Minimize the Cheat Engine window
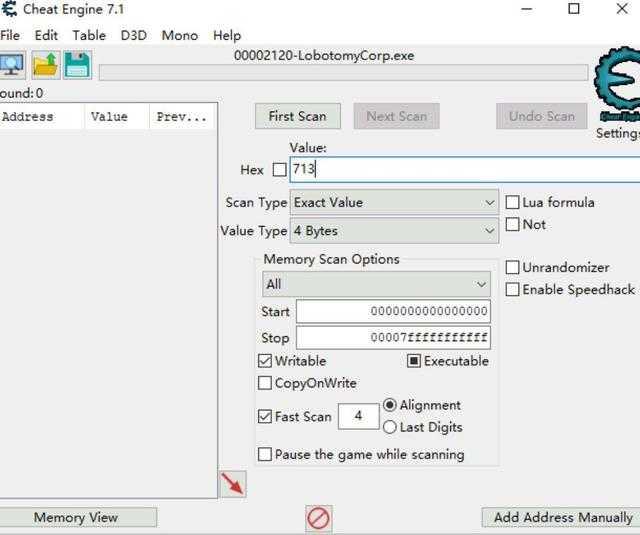640x535 pixels. click(x=527, y=9)
